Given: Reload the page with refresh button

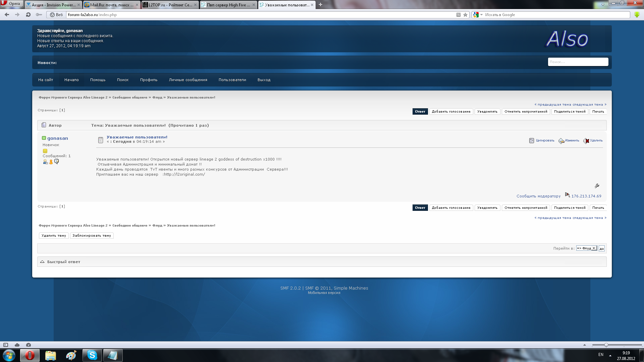Looking at the screenshot, I should click(28, 15).
